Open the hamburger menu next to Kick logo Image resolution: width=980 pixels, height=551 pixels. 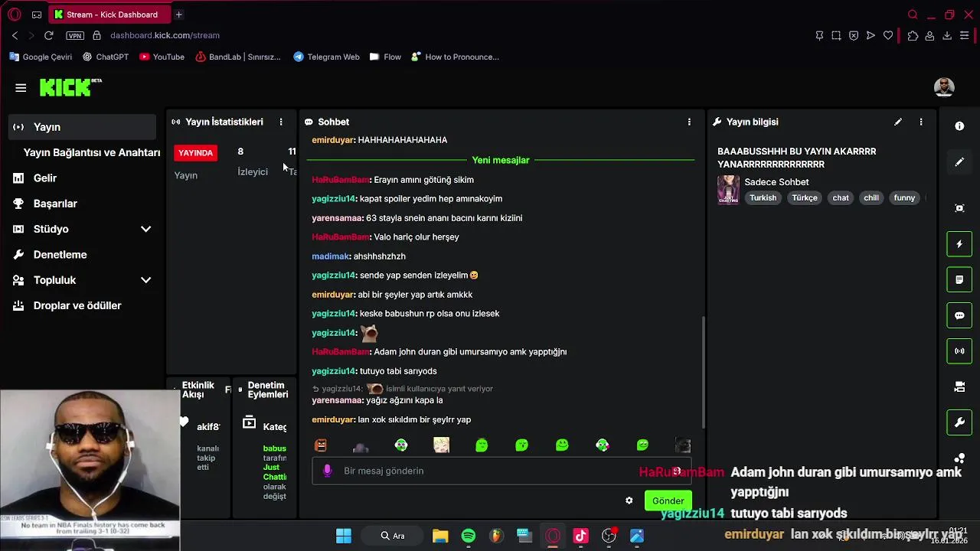[21, 88]
